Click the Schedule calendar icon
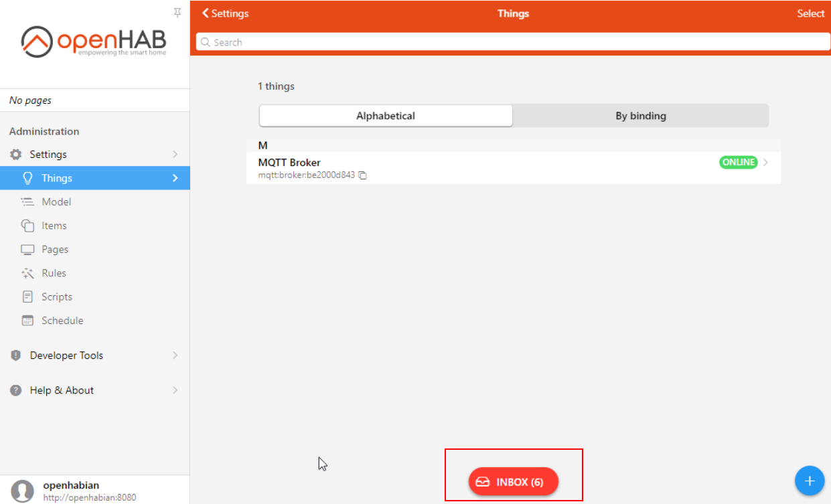 27,320
